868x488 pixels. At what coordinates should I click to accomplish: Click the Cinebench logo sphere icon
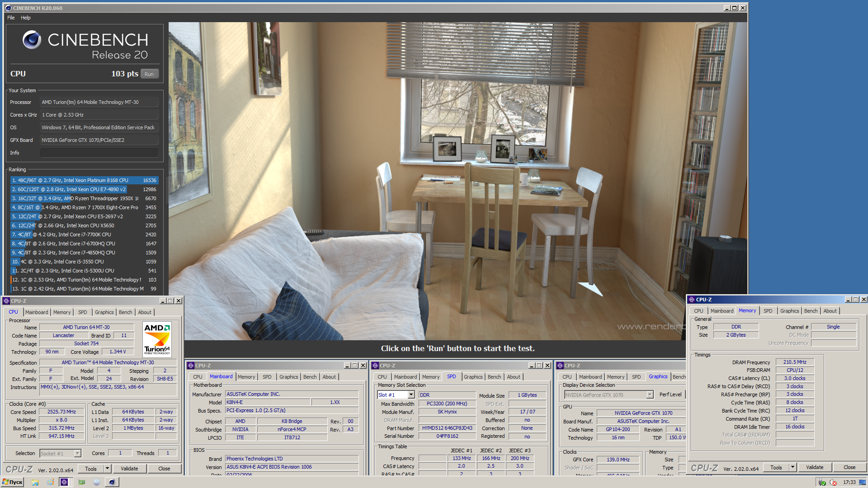coord(32,40)
